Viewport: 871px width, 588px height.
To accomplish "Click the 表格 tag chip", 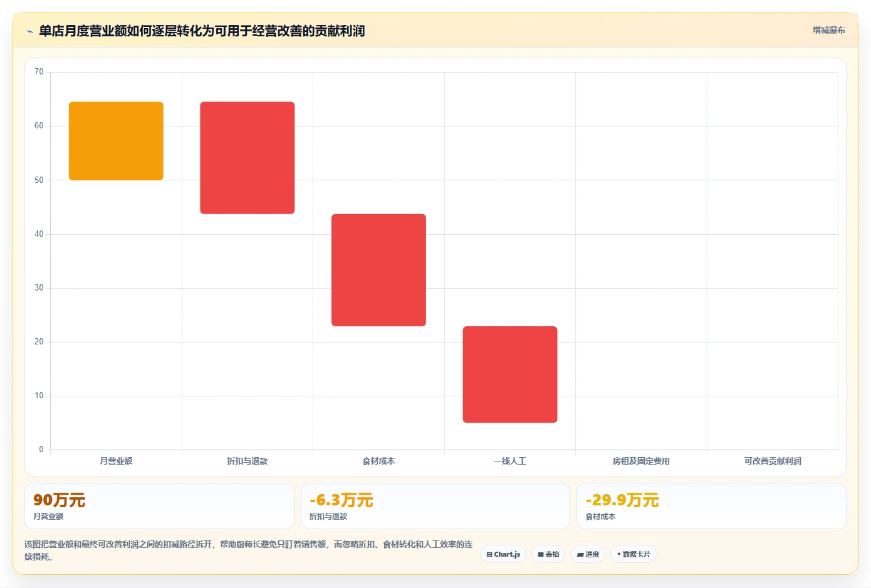I will [x=548, y=554].
